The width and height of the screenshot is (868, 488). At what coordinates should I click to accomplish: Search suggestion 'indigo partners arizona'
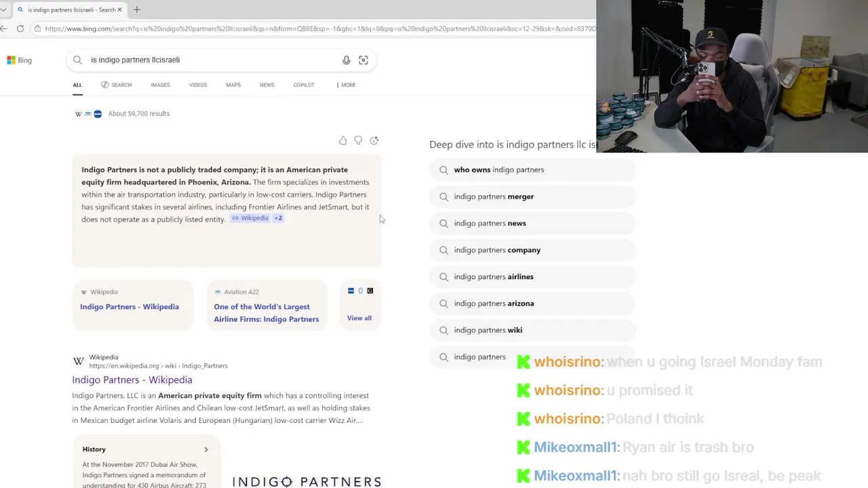[x=532, y=304]
